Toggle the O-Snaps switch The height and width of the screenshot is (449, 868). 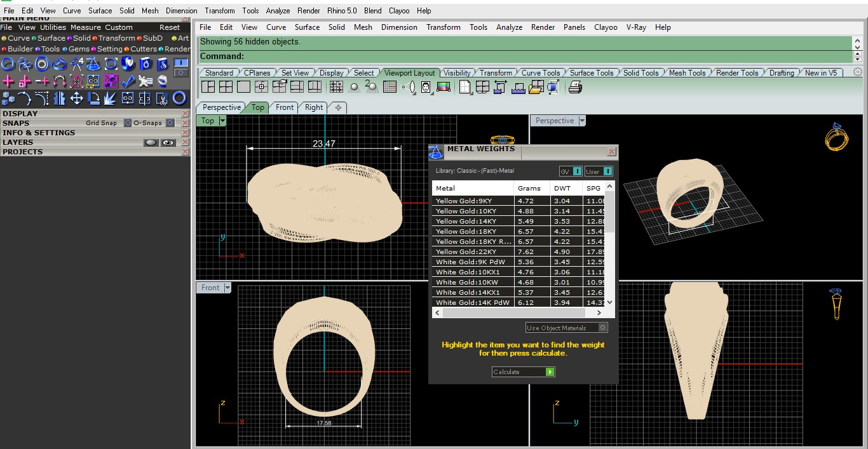[x=170, y=123]
